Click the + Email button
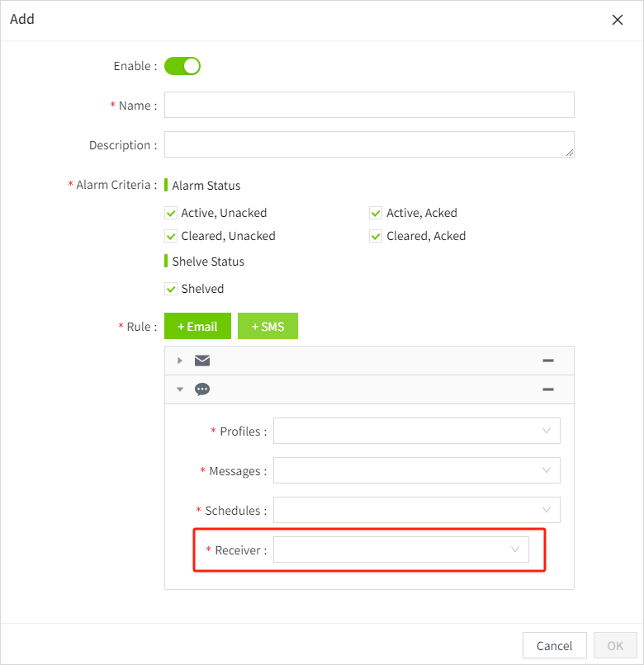Screen dimensions: 644x665 pyautogui.click(x=197, y=327)
